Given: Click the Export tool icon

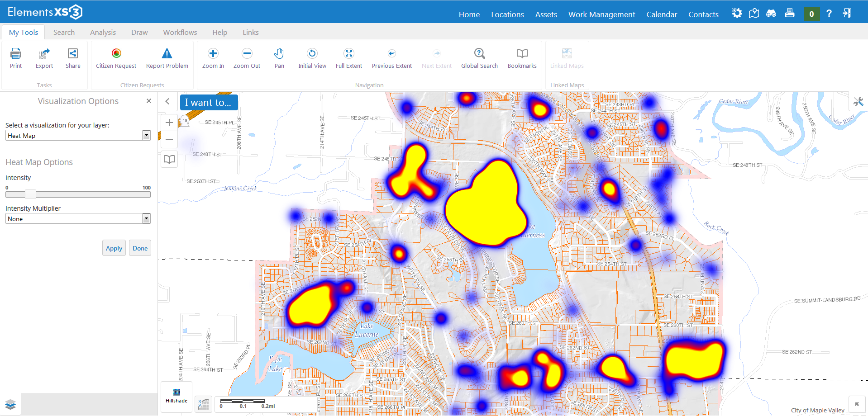Looking at the screenshot, I should (x=44, y=54).
